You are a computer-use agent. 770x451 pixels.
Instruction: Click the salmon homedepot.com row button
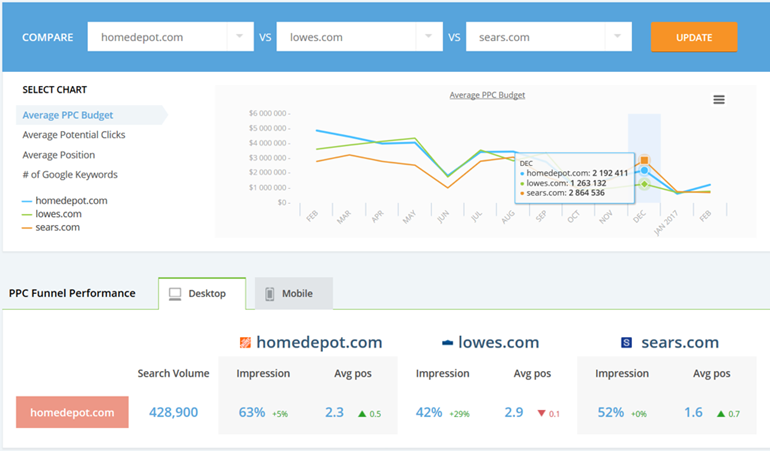tap(72, 412)
